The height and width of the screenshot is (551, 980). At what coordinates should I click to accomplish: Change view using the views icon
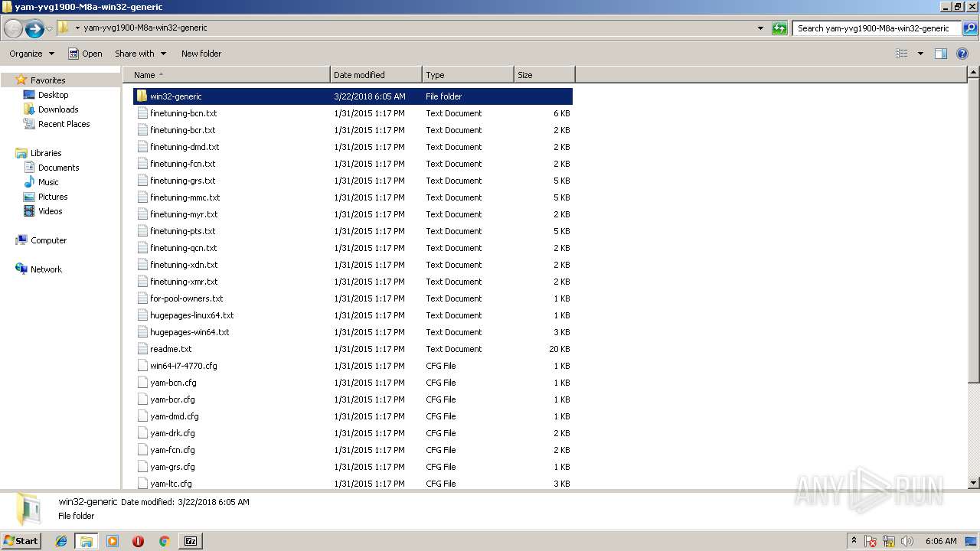(x=902, y=54)
